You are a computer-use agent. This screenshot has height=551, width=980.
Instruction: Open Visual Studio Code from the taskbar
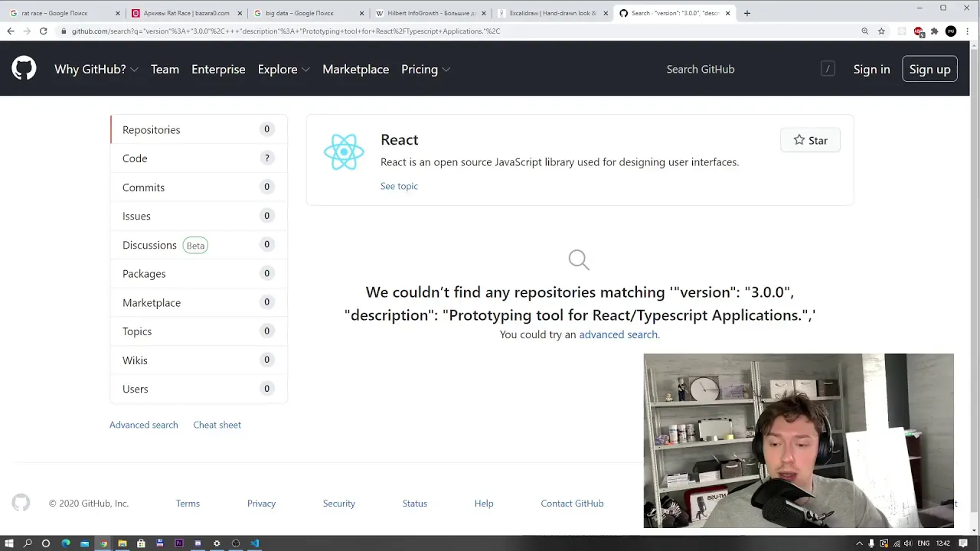tap(254, 543)
